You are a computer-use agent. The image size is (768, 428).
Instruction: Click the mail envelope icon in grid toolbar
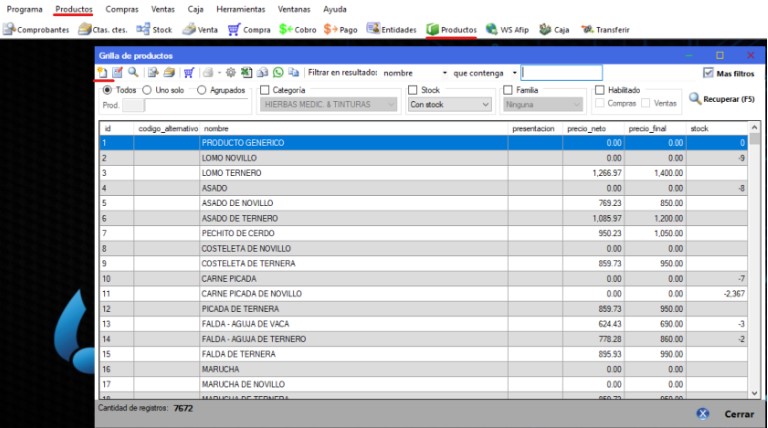tap(263, 73)
